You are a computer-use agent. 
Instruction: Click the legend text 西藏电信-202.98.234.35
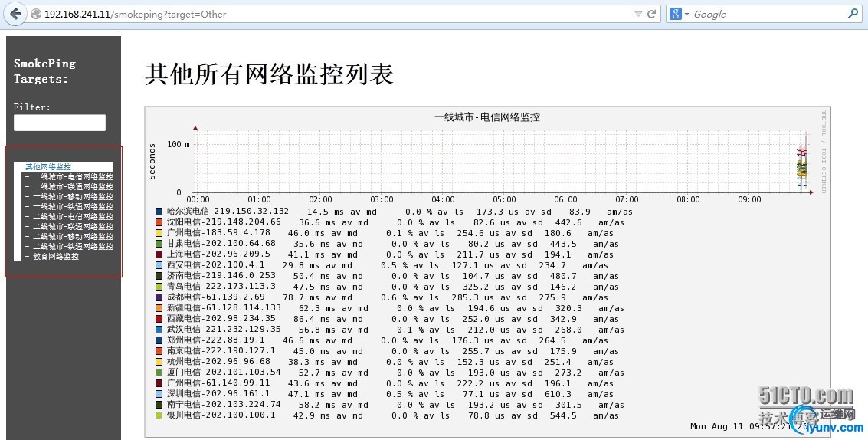[221, 319]
